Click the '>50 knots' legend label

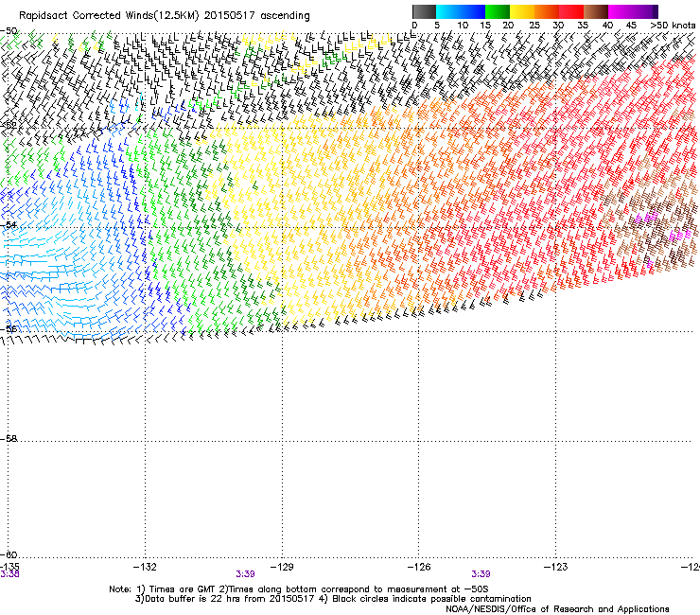point(673,26)
